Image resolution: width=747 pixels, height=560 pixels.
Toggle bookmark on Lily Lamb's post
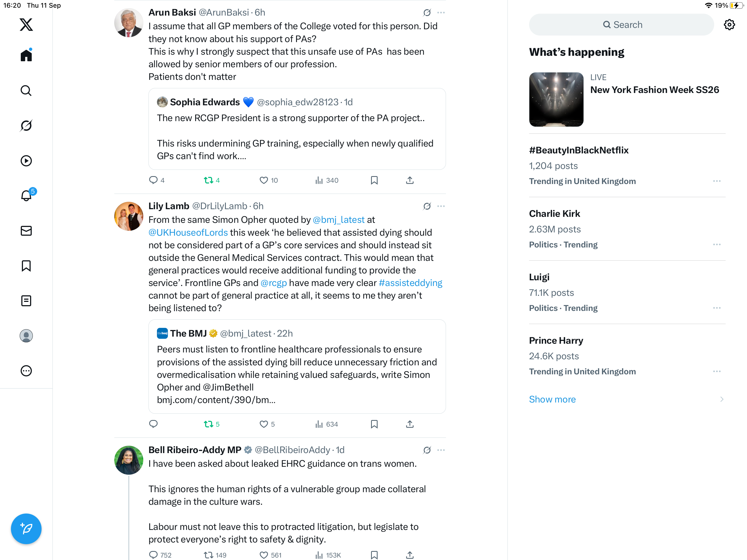point(374,424)
